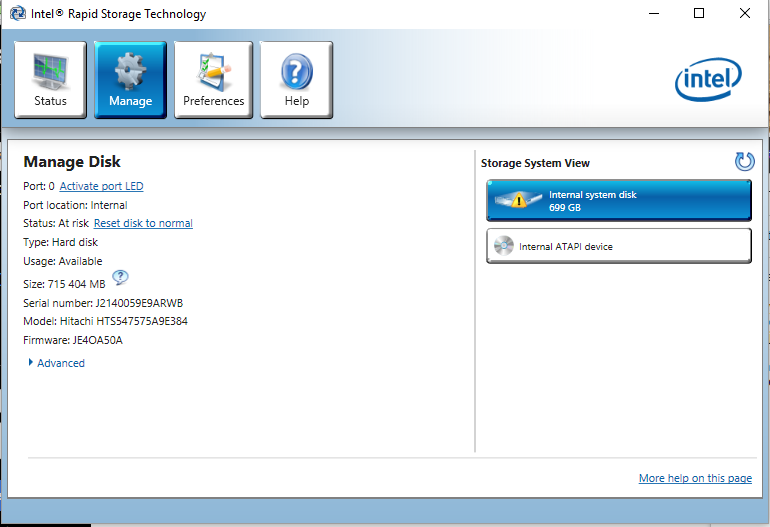Click firmware JE4OA50A text
This screenshot has height=527, width=770.
(x=73, y=340)
